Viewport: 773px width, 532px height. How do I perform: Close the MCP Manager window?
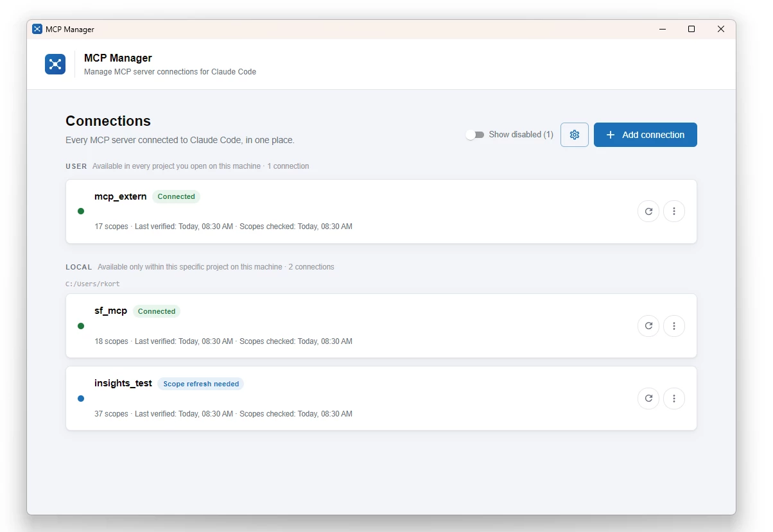721,29
